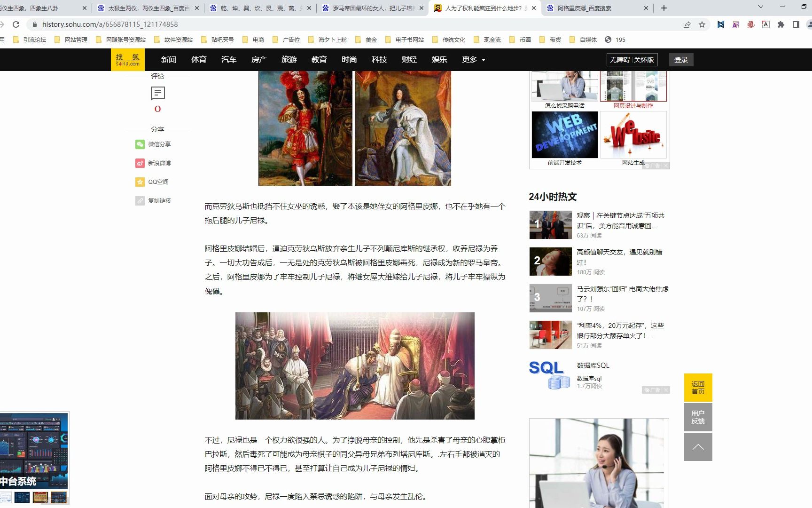
Task: Click the Sohu logo icon
Action: pos(127,60)
